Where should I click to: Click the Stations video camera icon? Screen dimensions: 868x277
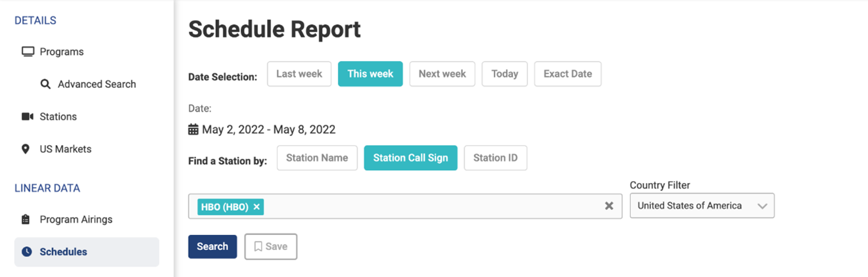click(28, 117)
